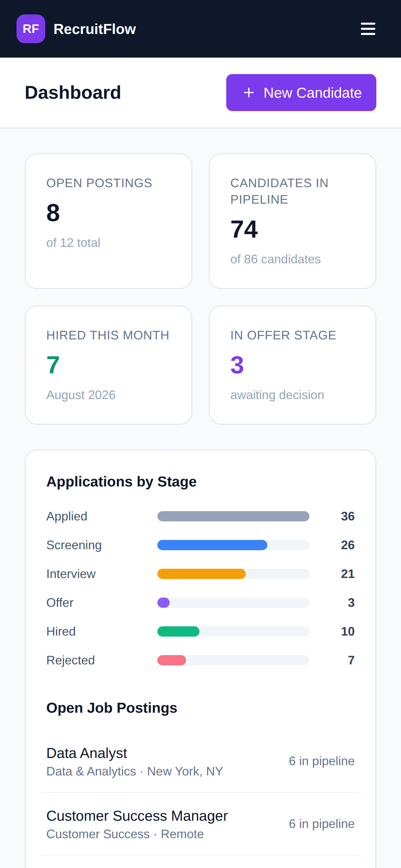
Task: Open the Data Analyst job posting
Action: 200,761
